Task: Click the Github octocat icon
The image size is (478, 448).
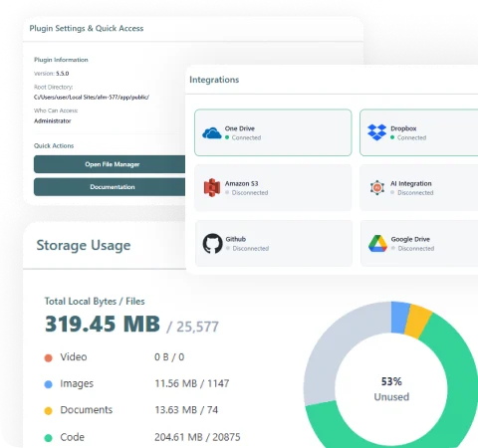Action: pyautogui.click(x=212, y=244)
